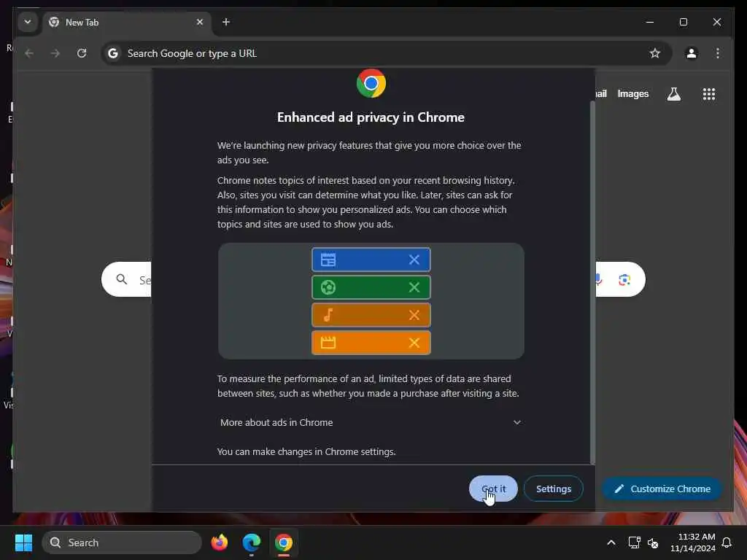Reload the current page
The image size is (747, 560).
[82, 53]
